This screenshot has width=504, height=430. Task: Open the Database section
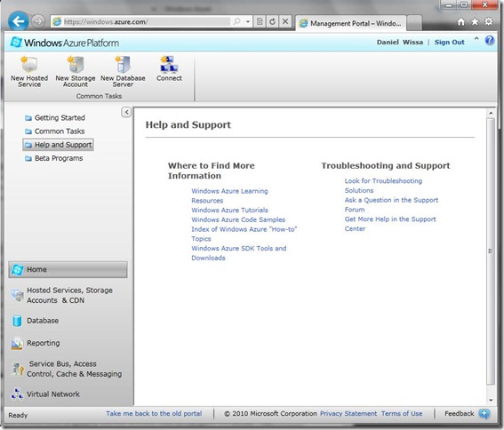[35, 321]
